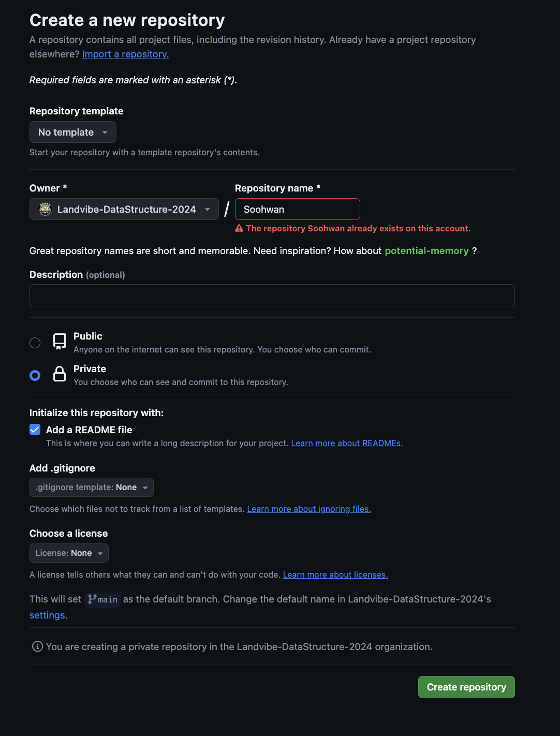560x736 pixels.
Task: Click the potential-memory name suggestion
Action: click(x=426, y=251)
